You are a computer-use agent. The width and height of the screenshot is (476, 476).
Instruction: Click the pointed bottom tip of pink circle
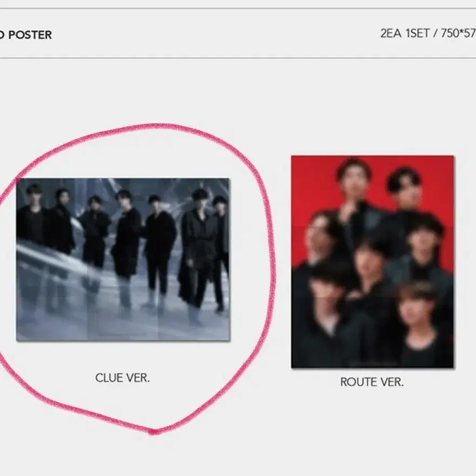(x=153, y=432)
